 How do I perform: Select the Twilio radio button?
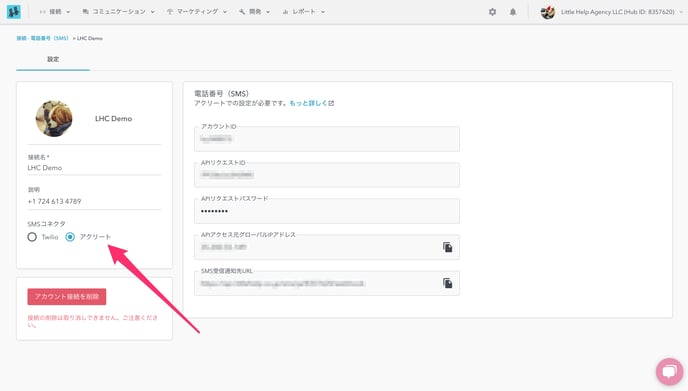click(32, 237)
